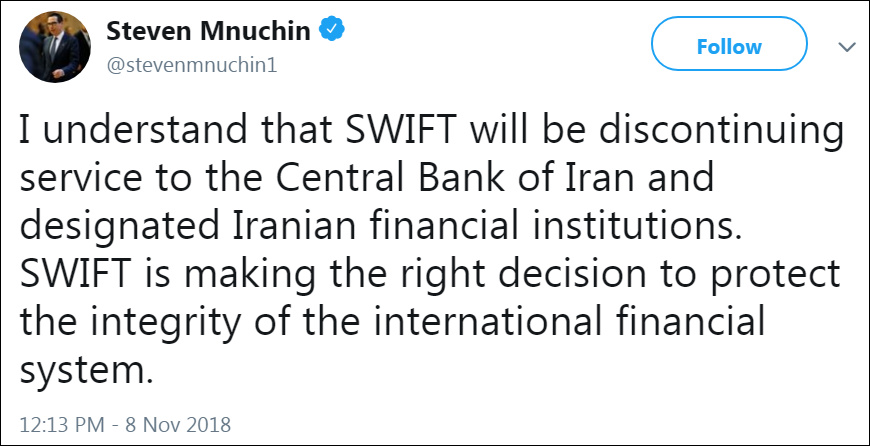This screenshot has width=870, height=446.
Task: Expand the tweet options chevron
Action: pos(847,47)
